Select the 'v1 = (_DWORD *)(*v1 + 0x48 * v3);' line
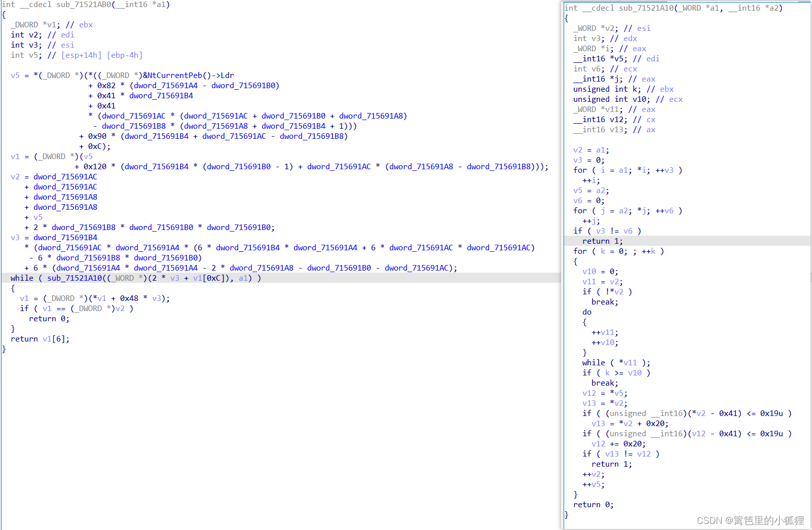Image resolution: width=812 pixels, height=530 pixels. point(95,298)
